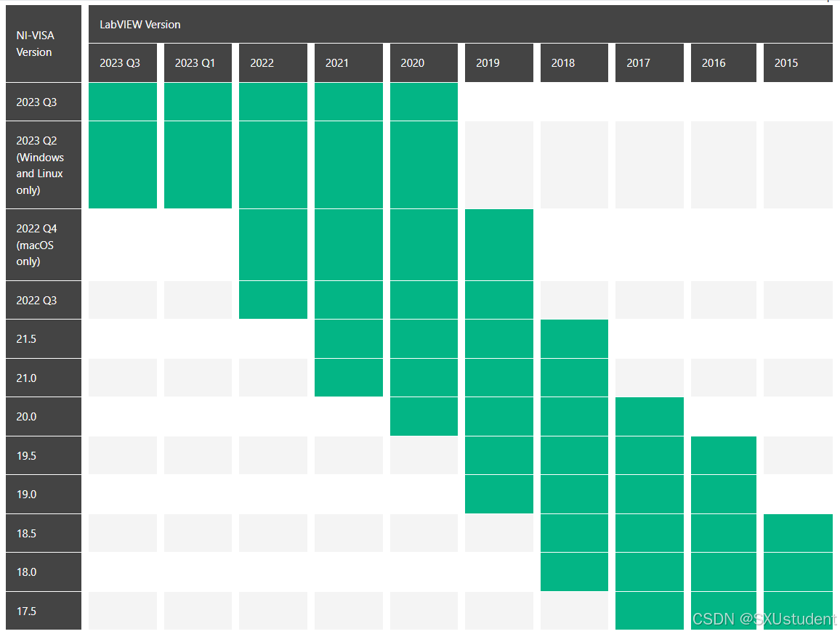Click green cell for NI-VISA 17.5, LabVIEW 2017

pyautogui.click(x=650, y=611)
